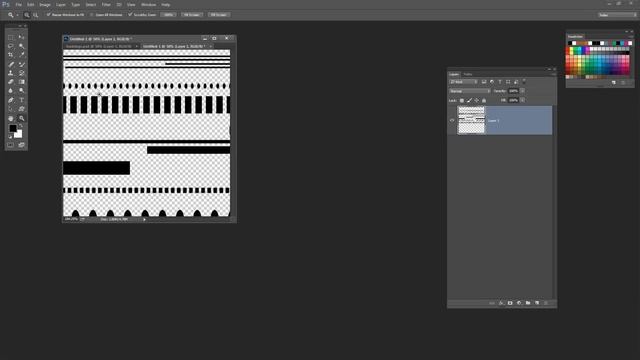Open the Edit menu
The width and height of the screenshot is (640, 360).
coord(31,4)
